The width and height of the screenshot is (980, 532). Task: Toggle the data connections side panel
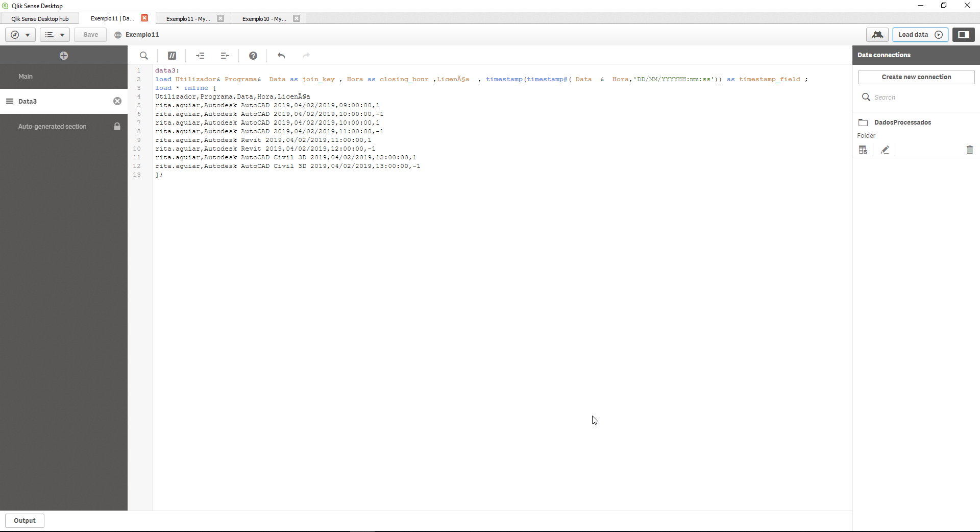pos(964,35)
